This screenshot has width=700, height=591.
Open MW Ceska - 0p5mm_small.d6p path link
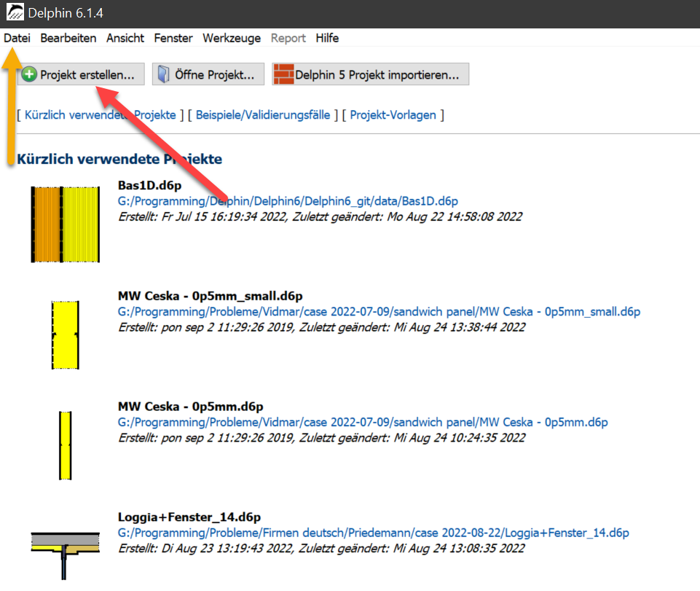point(379,312)
